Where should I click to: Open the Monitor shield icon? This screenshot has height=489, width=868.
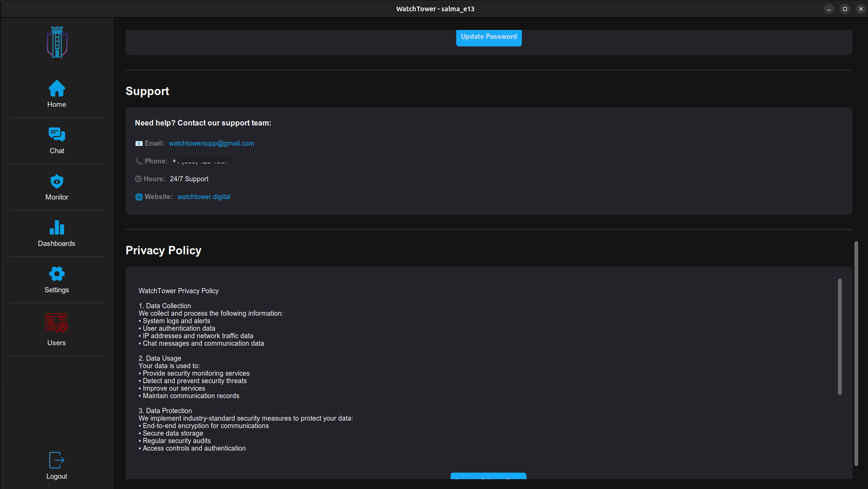click(57, 181)
